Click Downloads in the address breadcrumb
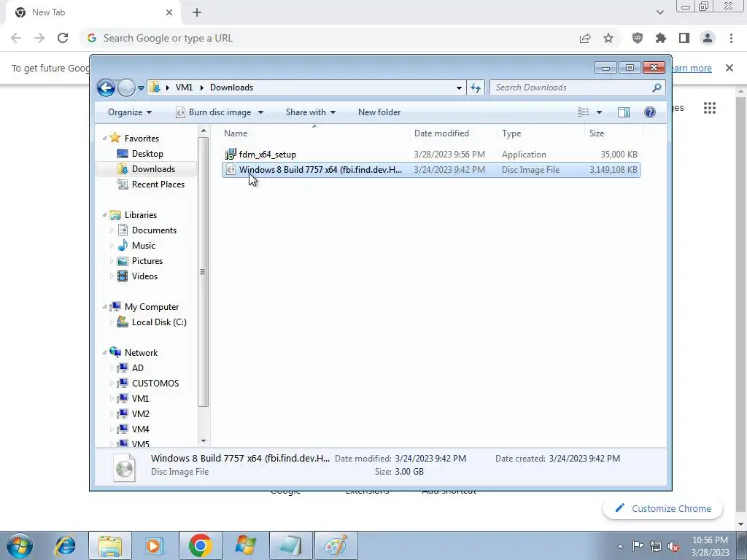Image resolution: width=747 pixels, height=560 pixels. (231, 87)
